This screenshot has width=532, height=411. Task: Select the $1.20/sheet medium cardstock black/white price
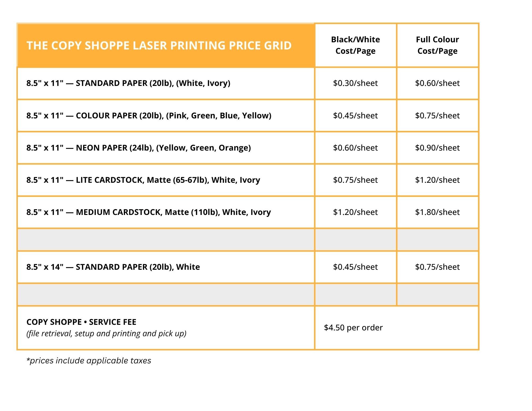355,212
